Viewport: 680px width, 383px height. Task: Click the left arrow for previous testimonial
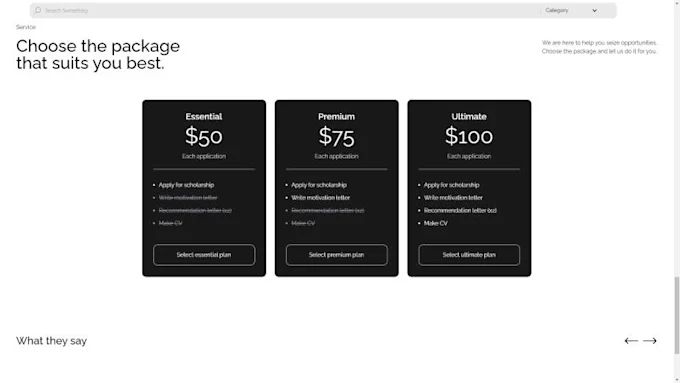631,341
